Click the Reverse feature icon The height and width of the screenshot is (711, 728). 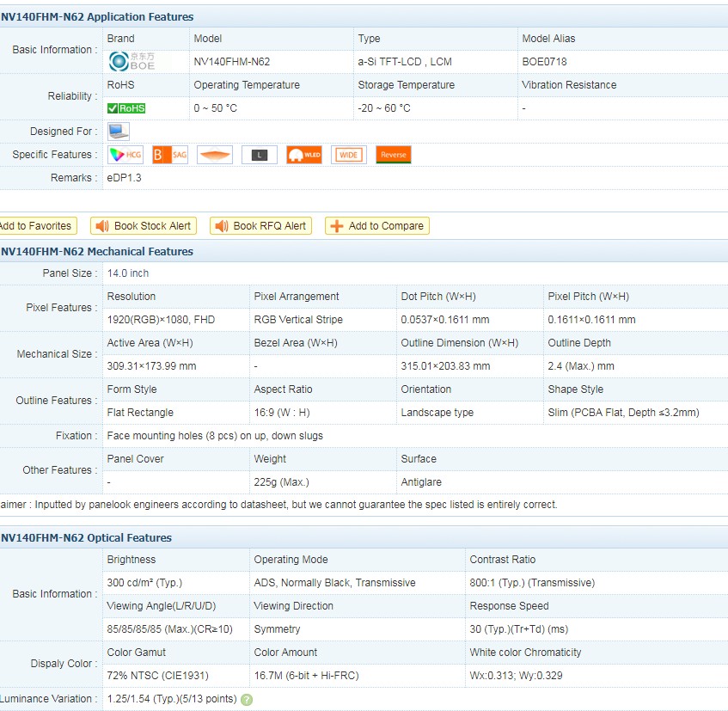394,155
